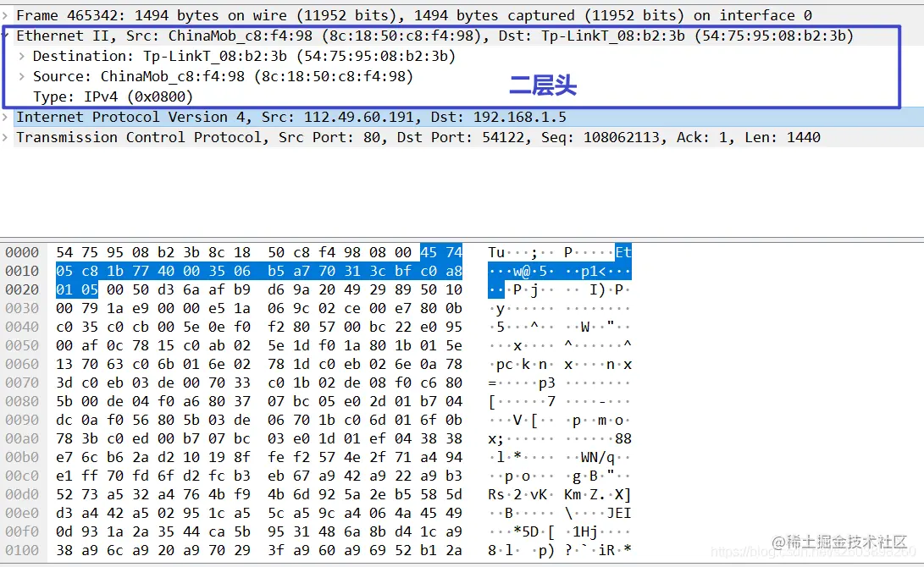Image resolution: width=924 pixels, height=567 pixels.
Task: Click hex offset 0020 row label
Action: [x=22, y=289]
